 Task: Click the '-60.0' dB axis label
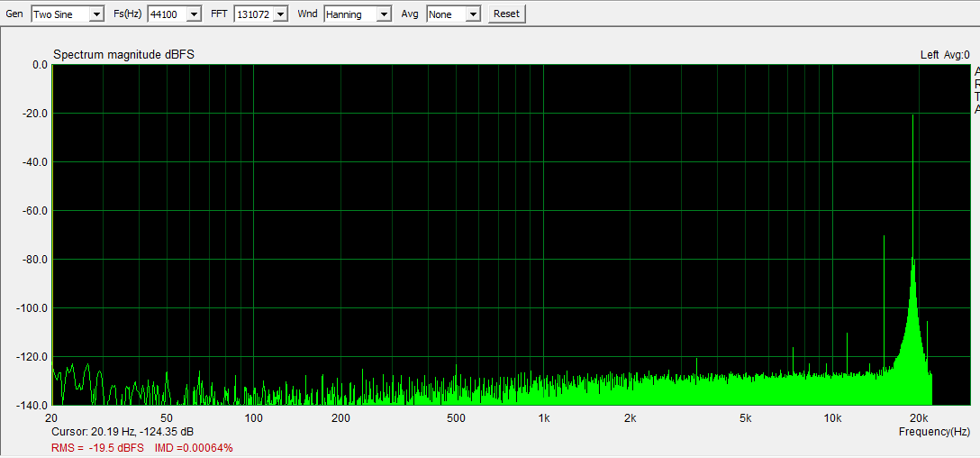[x=36, y=211]
